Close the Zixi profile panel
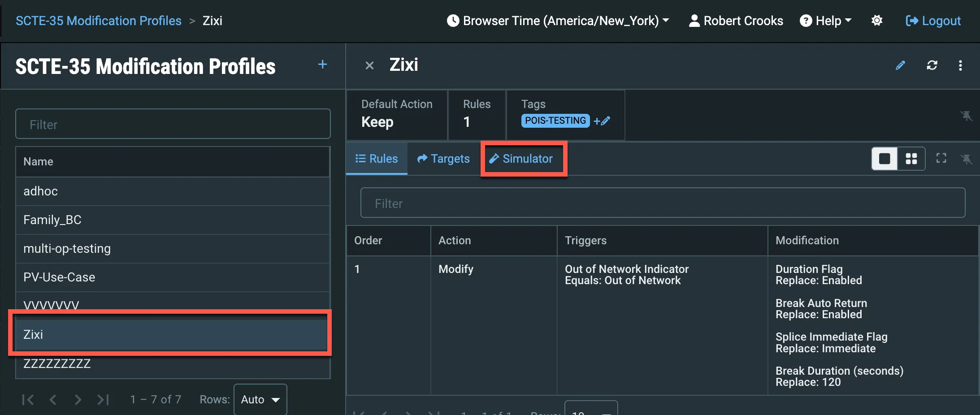The width and height of the screenshot is (980, 415). 369,66
